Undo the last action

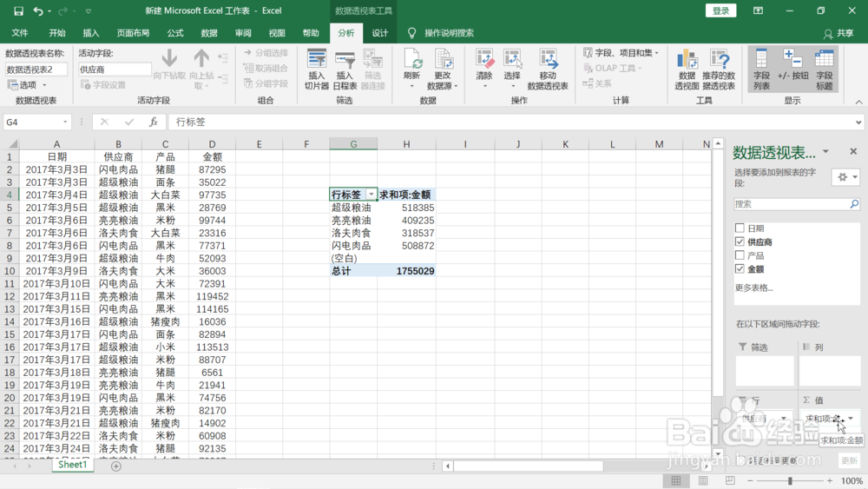pos(37,10)
